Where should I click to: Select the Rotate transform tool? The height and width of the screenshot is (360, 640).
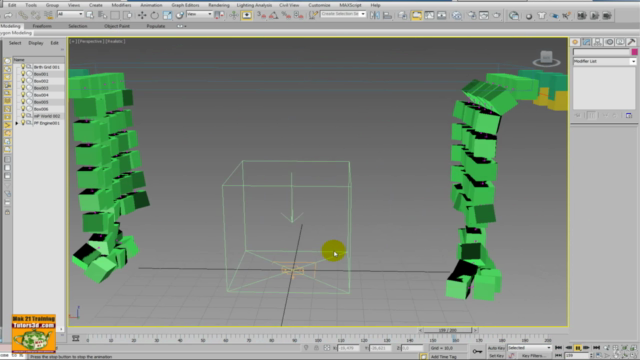(154, 16)
